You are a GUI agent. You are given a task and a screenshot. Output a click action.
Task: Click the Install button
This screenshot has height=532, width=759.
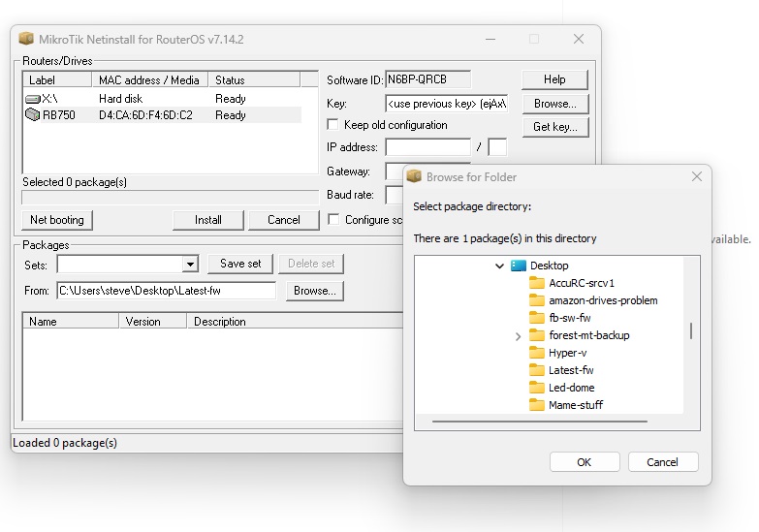pos(208,220)
